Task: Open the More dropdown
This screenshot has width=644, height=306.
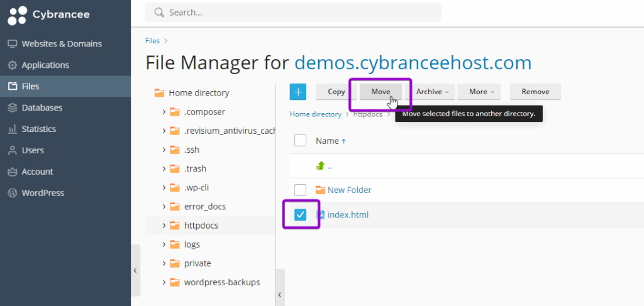Action: coord(479,92)
